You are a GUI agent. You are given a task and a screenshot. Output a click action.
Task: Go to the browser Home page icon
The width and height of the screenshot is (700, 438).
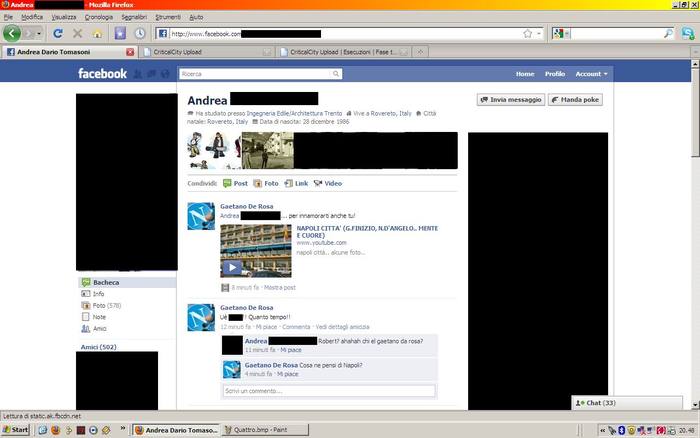[97, 34]
